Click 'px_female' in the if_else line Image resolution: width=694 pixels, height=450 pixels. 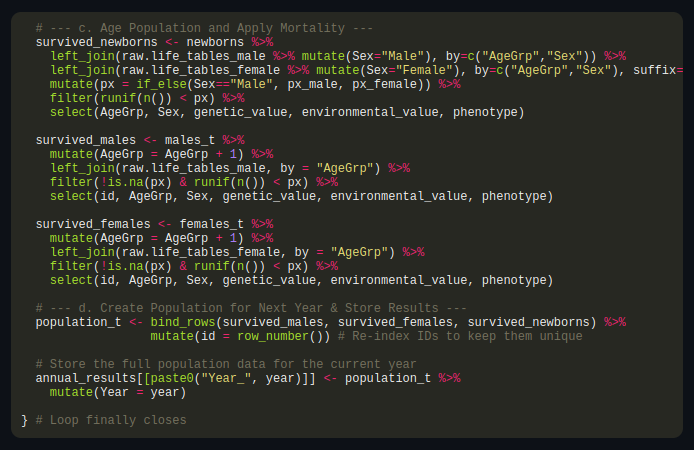[x=385, y=85]
